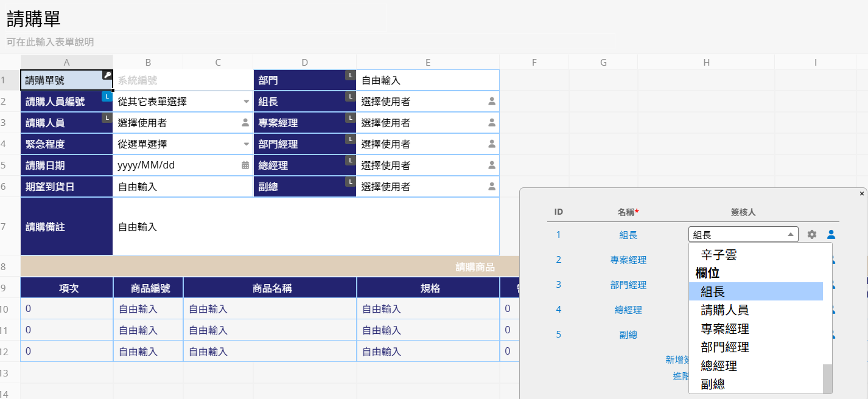Choose 部門經理 option in approver dropdown list
Viewport: 868px width, 399px height.
click(x=755, y=347)
